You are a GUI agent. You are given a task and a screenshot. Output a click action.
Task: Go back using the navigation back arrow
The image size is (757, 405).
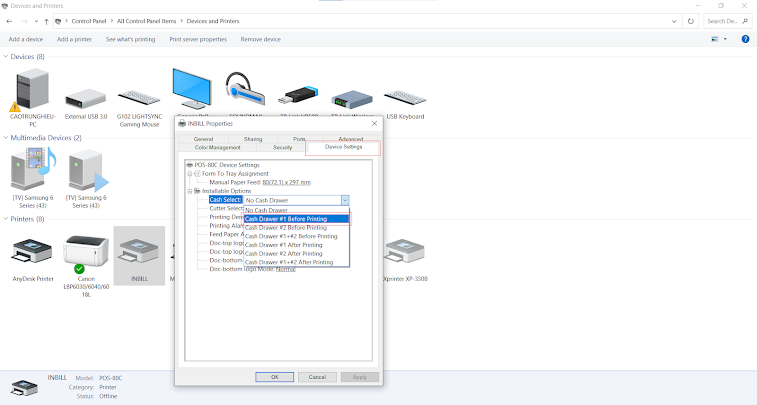pos(9,21)
